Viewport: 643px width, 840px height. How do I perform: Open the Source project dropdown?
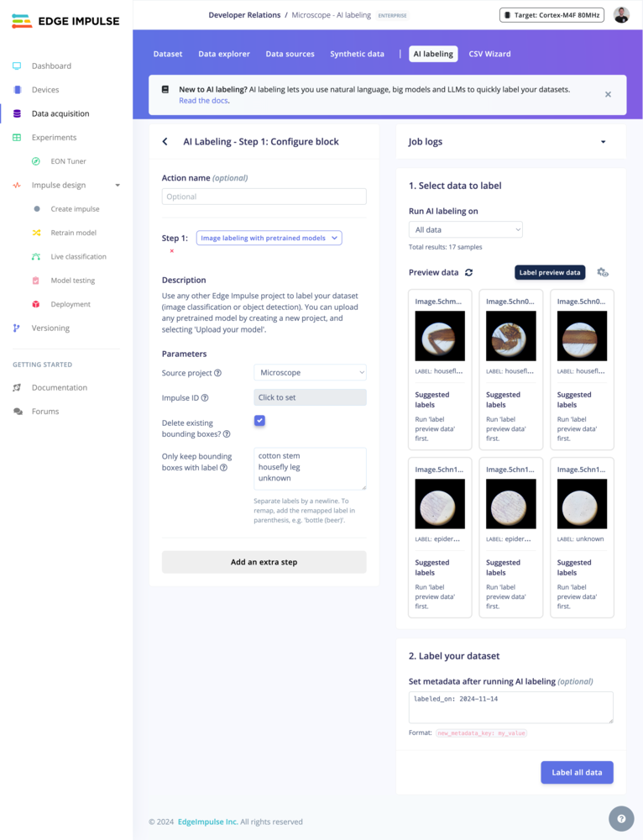[x=310, y=372]
